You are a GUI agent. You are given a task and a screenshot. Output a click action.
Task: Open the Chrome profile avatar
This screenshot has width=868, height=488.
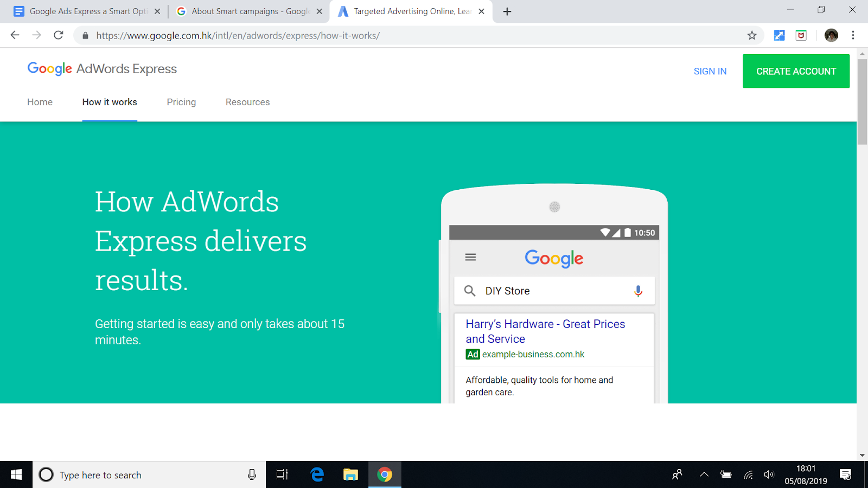[831, 35]
